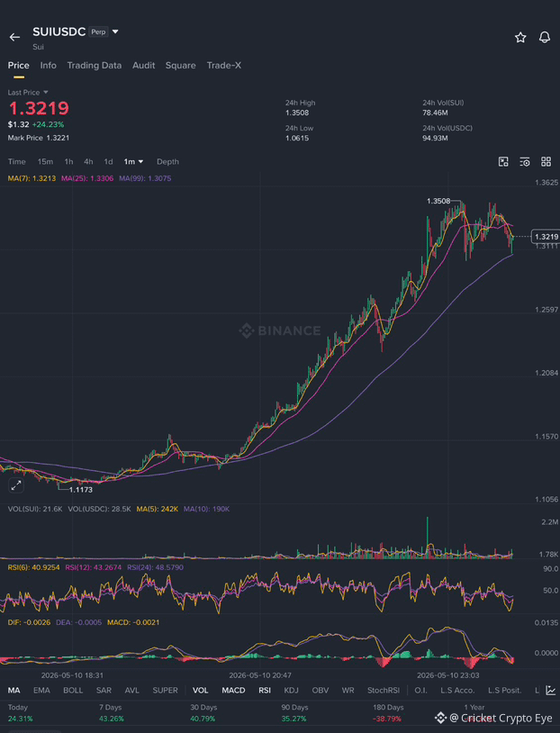Toggle the MACD sub-indicator
Viewport: 560px width, 733px height.
click(x=233, y=691)
